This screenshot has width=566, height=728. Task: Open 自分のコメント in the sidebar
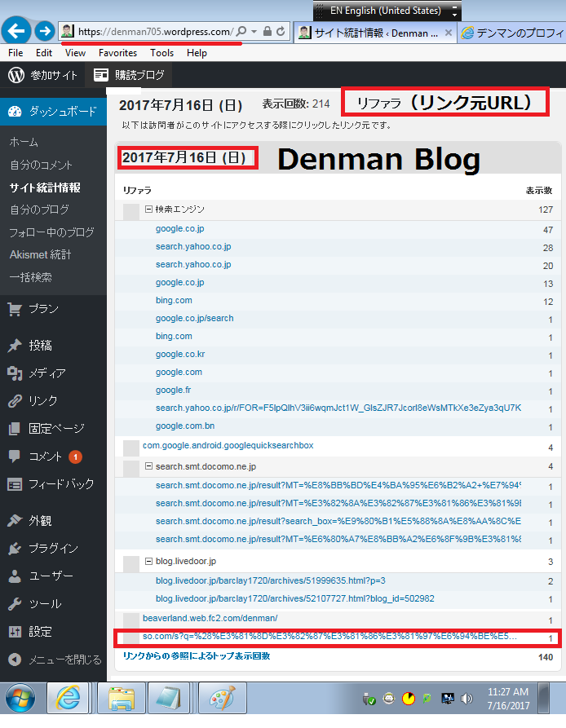click(42, 165)
